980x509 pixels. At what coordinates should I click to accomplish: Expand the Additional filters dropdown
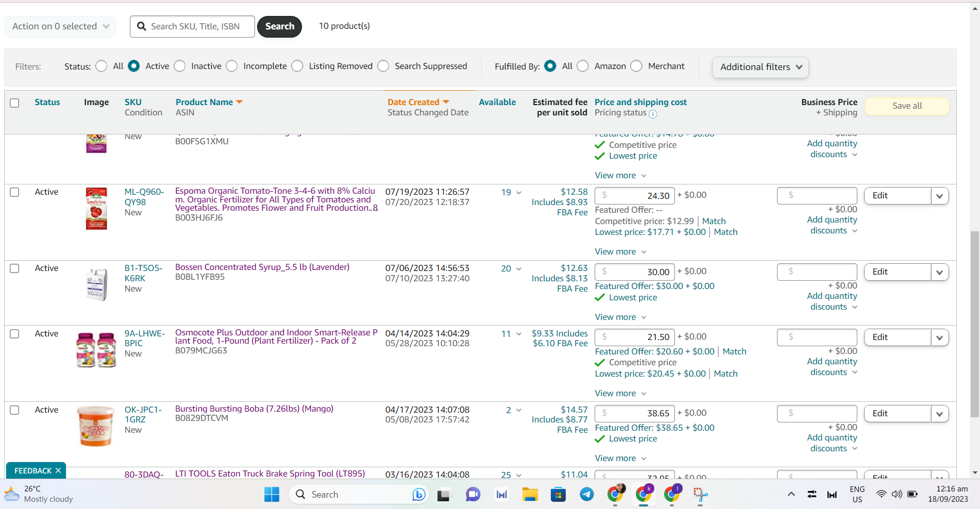761,67
